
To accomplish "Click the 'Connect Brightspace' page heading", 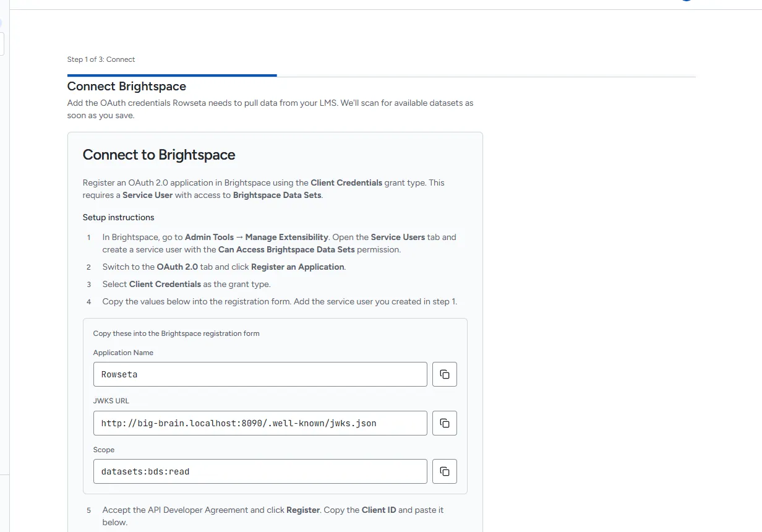I will [x=127, y=86].
